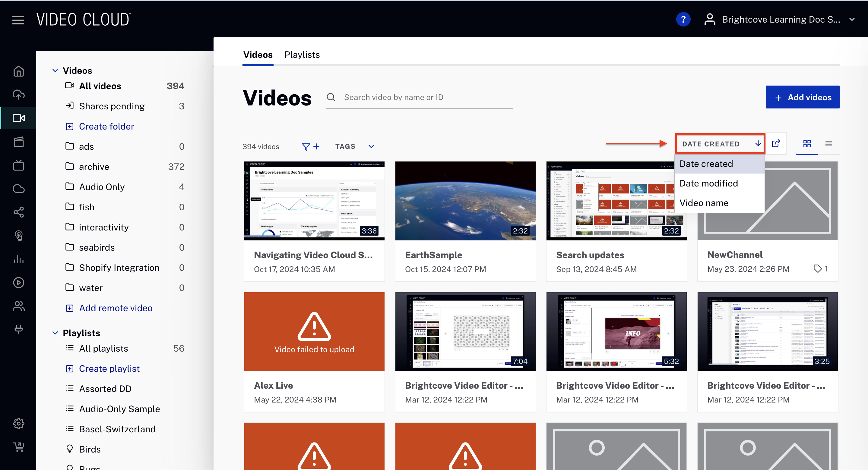Click the blue help question mark
This screenshot has width=868, height=470.
(x=683, y=20)
